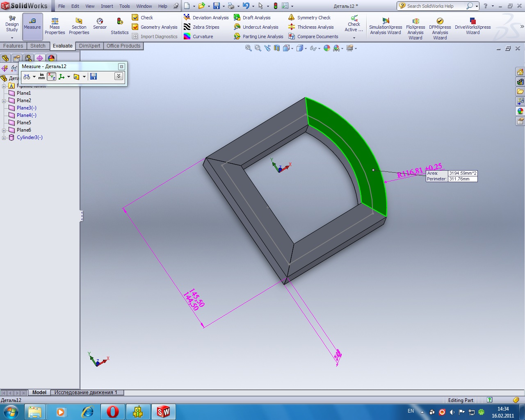Launch the Zebra Stripes analysis
The image size is (525, 420).
[201, 27]
